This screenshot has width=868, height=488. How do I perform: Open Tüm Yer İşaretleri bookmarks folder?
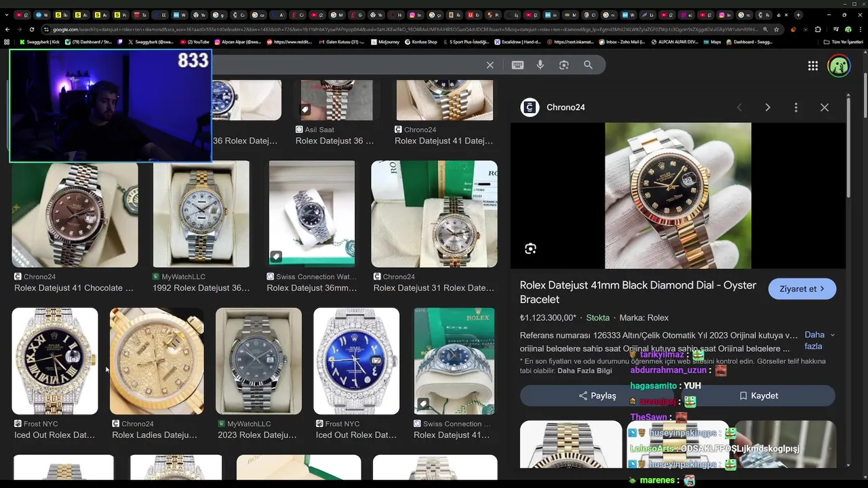pyautogui.click(x=843, y=42)
